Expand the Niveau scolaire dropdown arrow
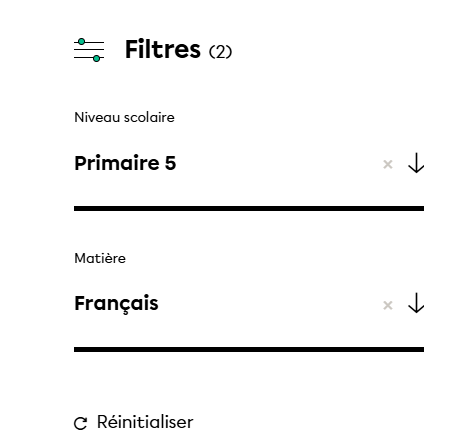Image resolution: width=466 pixels, height=444 pixels. pyautogui.click(x=416, y=163)
